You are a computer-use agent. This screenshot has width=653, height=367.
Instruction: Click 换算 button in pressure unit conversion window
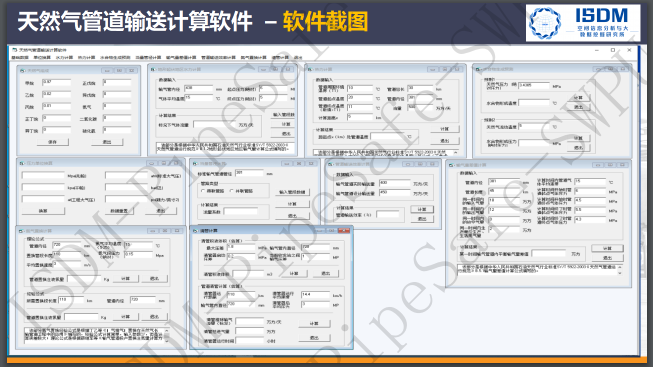coord(43,211)
